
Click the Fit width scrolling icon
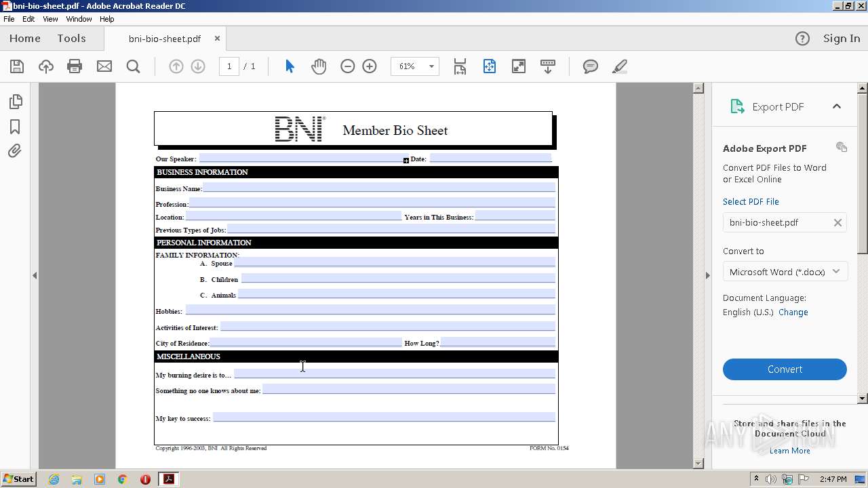click(x=460, y=66)
